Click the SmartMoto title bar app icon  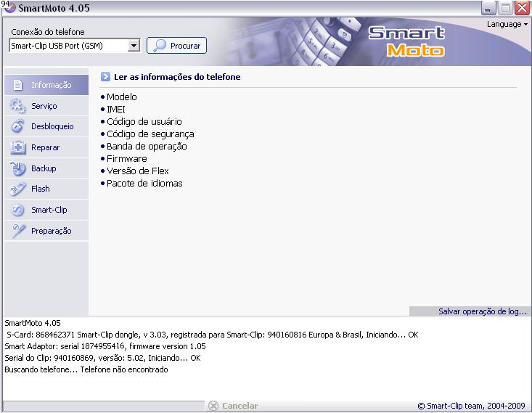[x=9, y=7]
